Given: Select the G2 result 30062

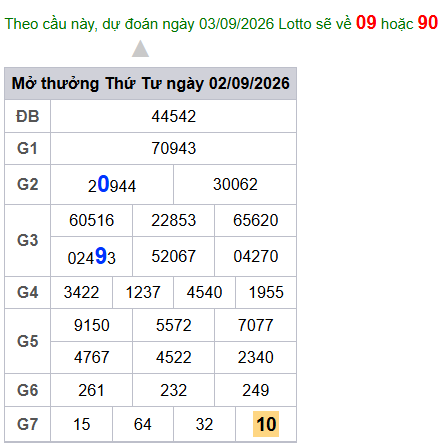Looking at the screenshot, I should pyautogui.click(x=235, y=185).
